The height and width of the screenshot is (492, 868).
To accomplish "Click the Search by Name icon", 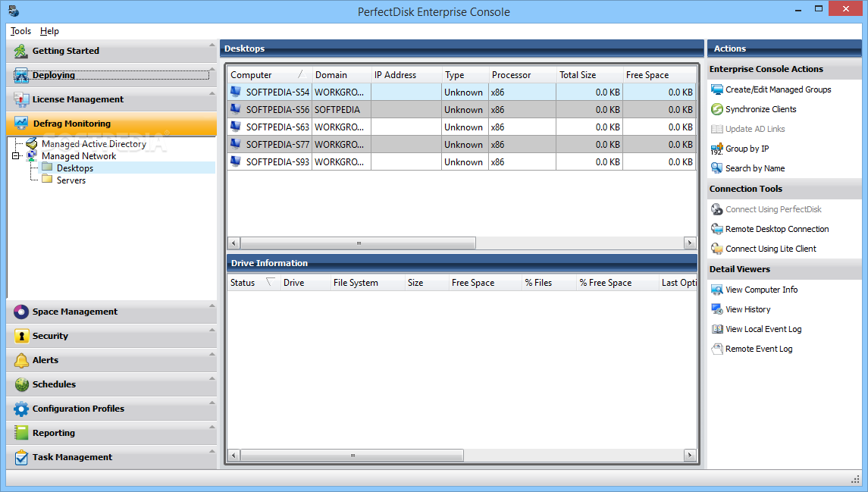I will (717, 168).
